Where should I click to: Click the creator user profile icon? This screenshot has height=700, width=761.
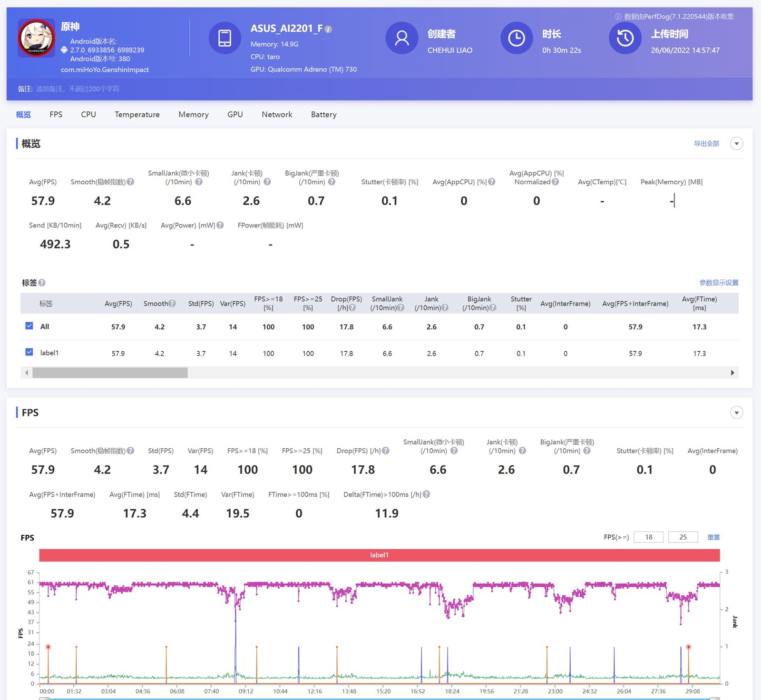pos(401,38)
